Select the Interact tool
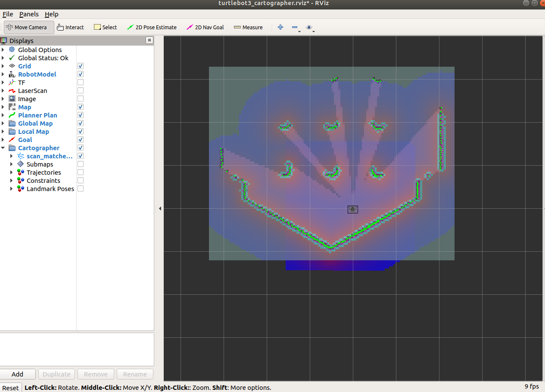The image size is (545, 392). tap(70, 27)
